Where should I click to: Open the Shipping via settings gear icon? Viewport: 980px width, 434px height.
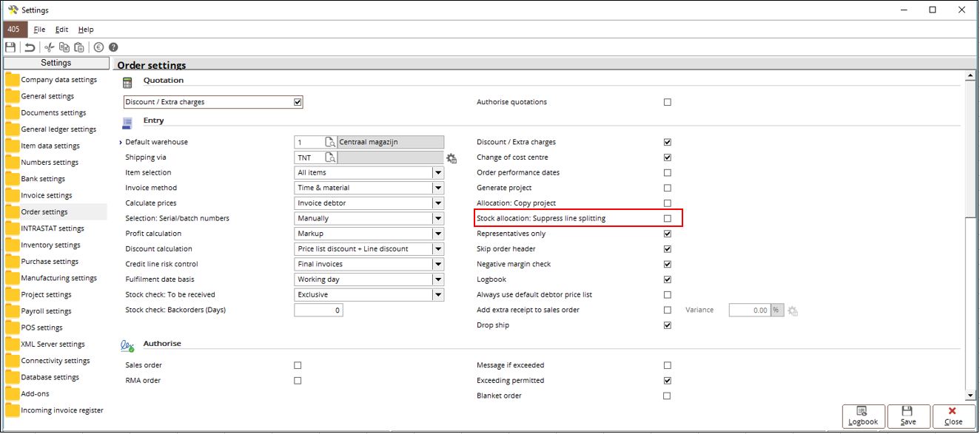tap(452, 157)
